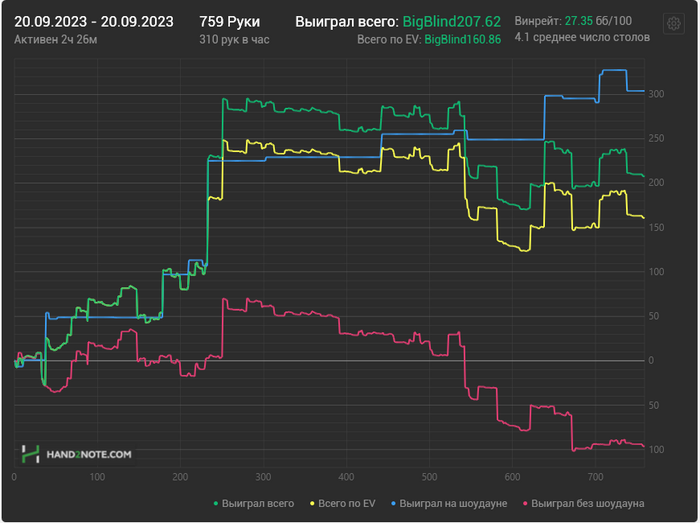Click the winrate value 27.35

[x=579, y=21]
